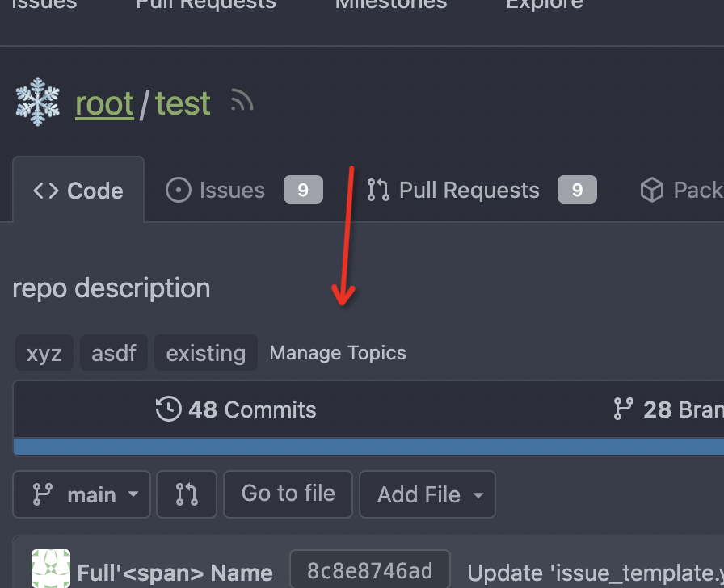Open Explore in the top navigation
Viewport: 724px width, 588px height.
coord(545,5)
